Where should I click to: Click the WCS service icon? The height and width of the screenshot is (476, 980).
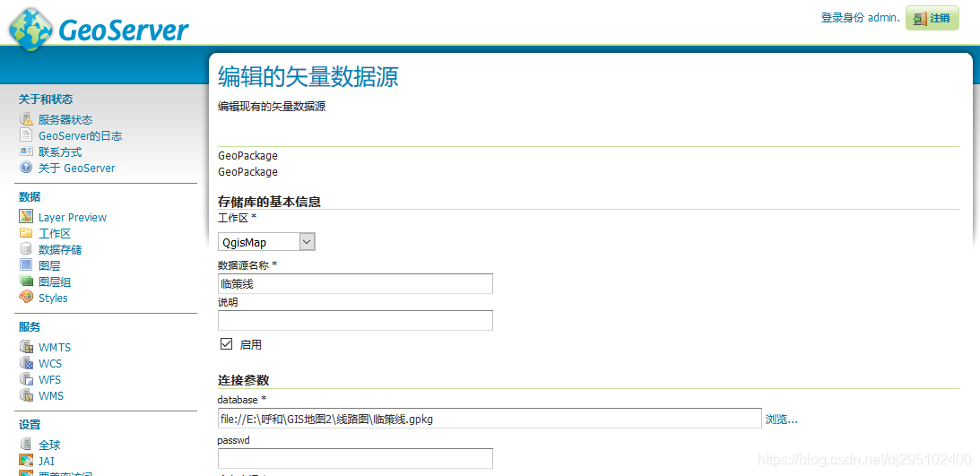coord(26,363)
